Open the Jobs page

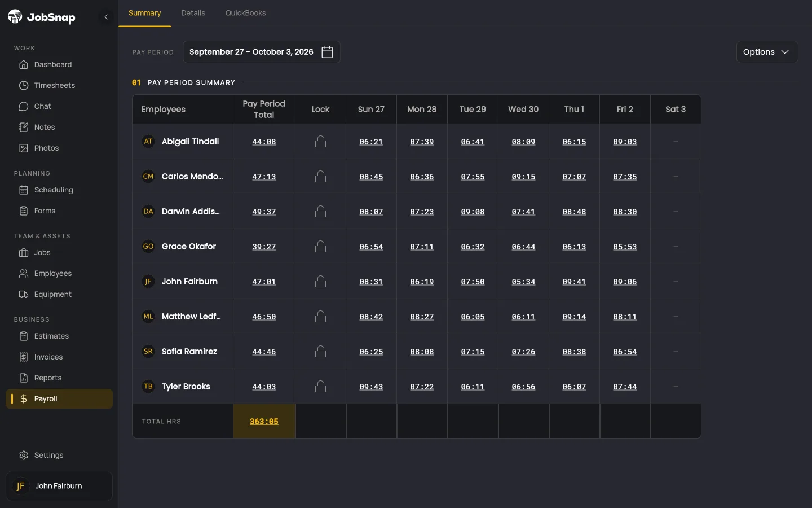pyautogui.click(x=59, y=252)
